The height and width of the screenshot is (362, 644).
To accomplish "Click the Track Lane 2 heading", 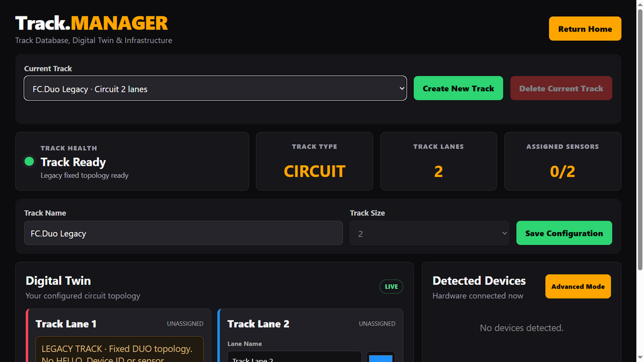I will [x=258, y=324].
